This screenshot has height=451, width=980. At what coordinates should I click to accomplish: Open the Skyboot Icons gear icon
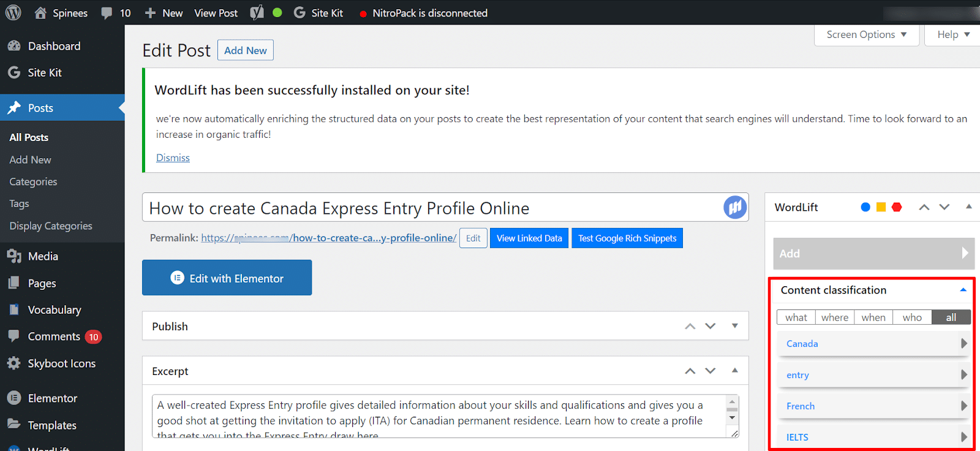[14, 363]
